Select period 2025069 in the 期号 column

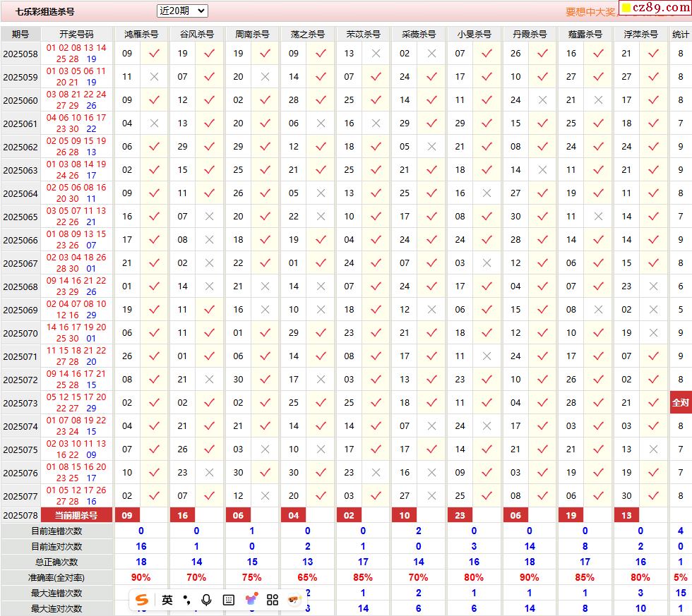[x=20, y=310]
